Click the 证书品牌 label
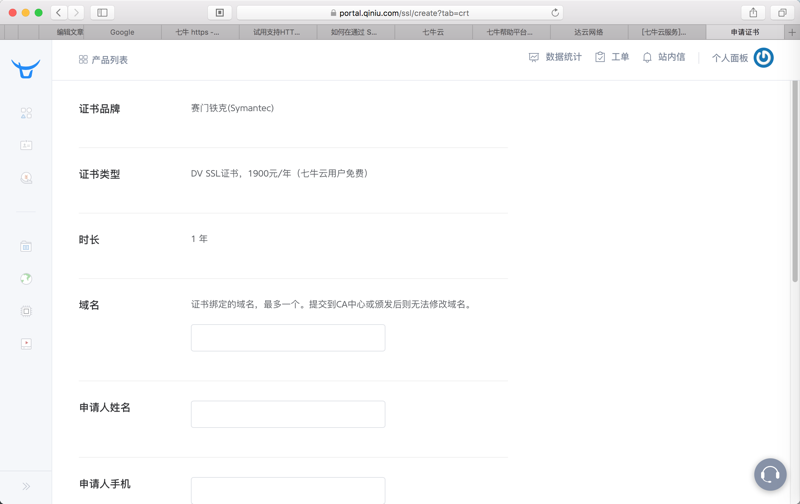 99,109
